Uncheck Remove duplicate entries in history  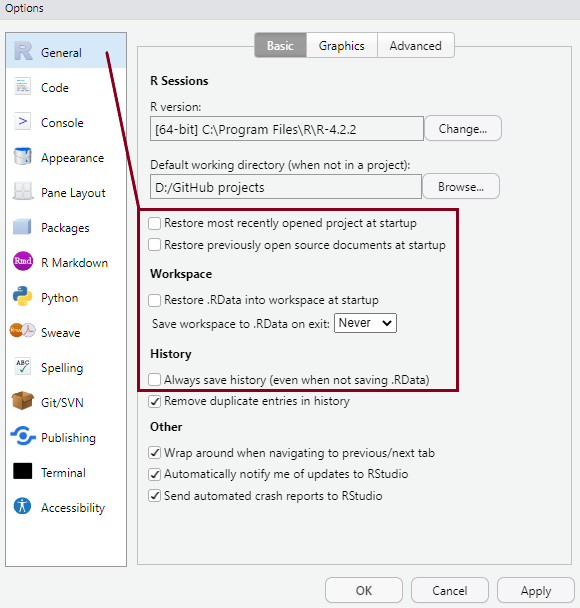coord(155,401)
